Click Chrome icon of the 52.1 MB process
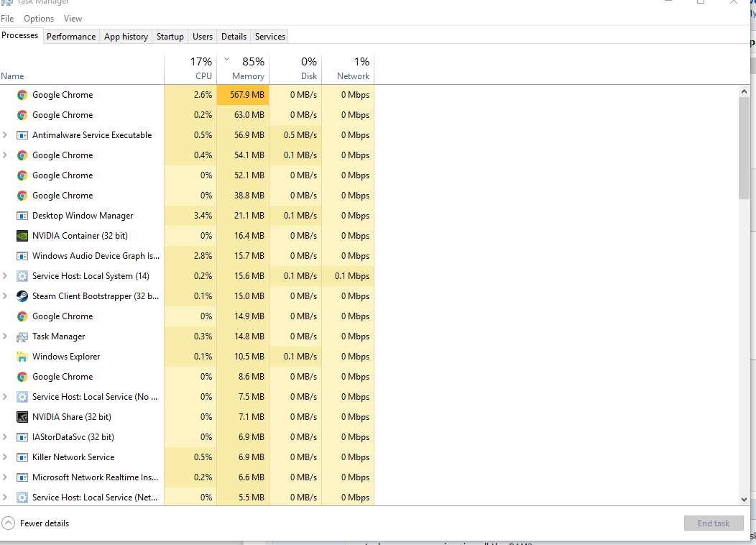Image resolution: width=756 pixels, height=545 pixels. (22, 175)
